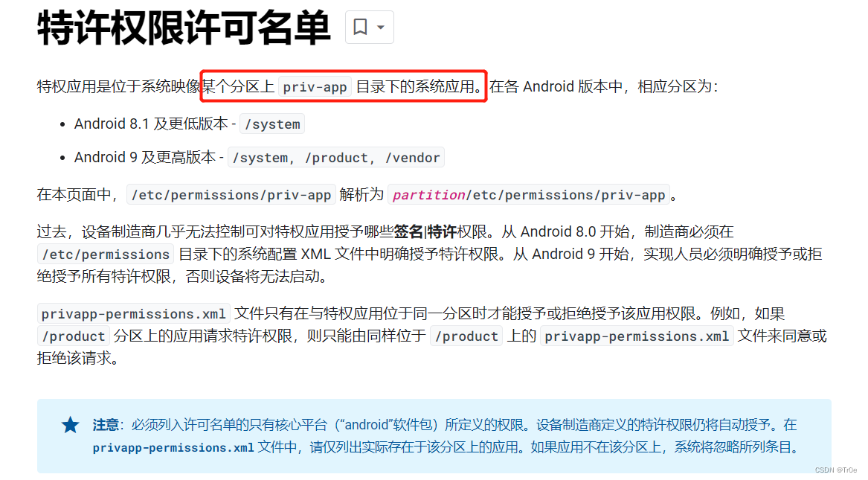Viewport: 868px width, 480px height.
Task: Click the /system code under Android 8.1
Action: click(272, 124)
